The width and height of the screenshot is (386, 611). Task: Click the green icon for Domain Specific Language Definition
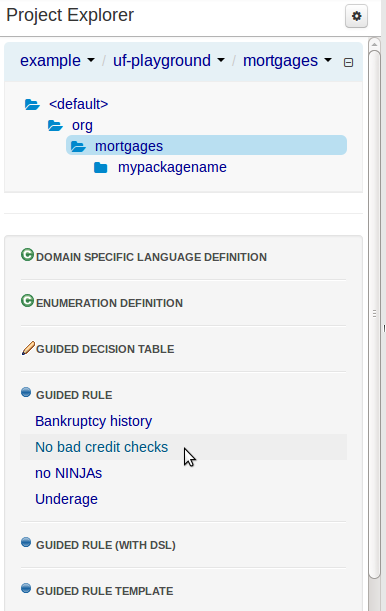[27, 255]
